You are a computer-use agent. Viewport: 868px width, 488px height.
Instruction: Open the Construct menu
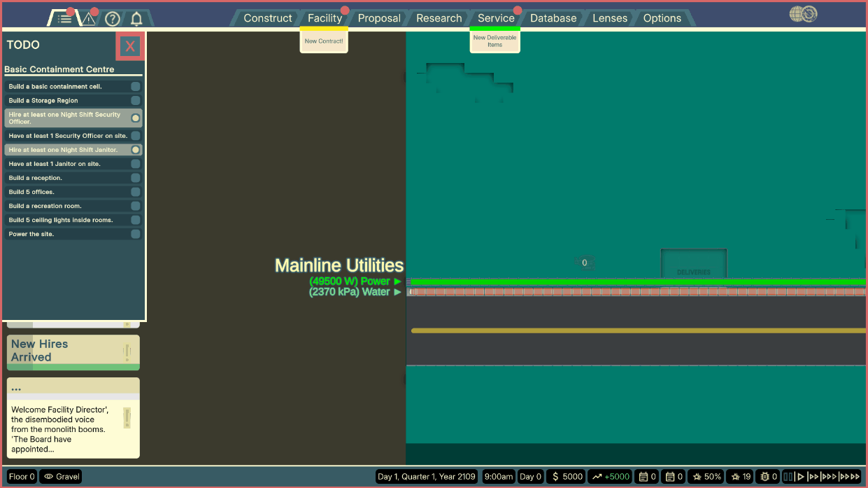click(268, 18)
